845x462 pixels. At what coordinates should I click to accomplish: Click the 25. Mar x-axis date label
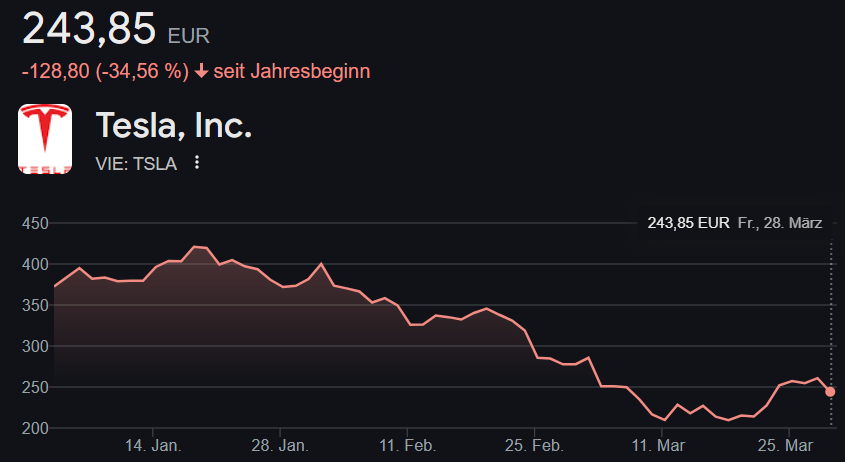[x=785, y=446]
